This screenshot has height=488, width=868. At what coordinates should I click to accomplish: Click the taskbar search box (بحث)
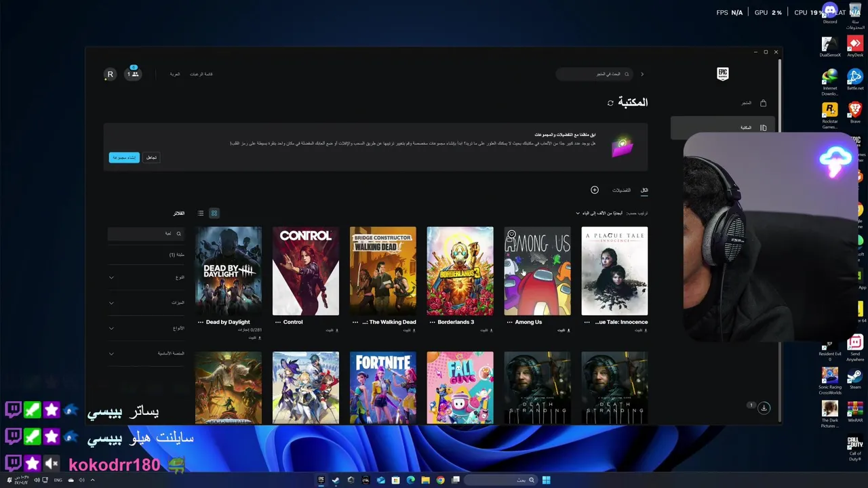tap(502, 480)
